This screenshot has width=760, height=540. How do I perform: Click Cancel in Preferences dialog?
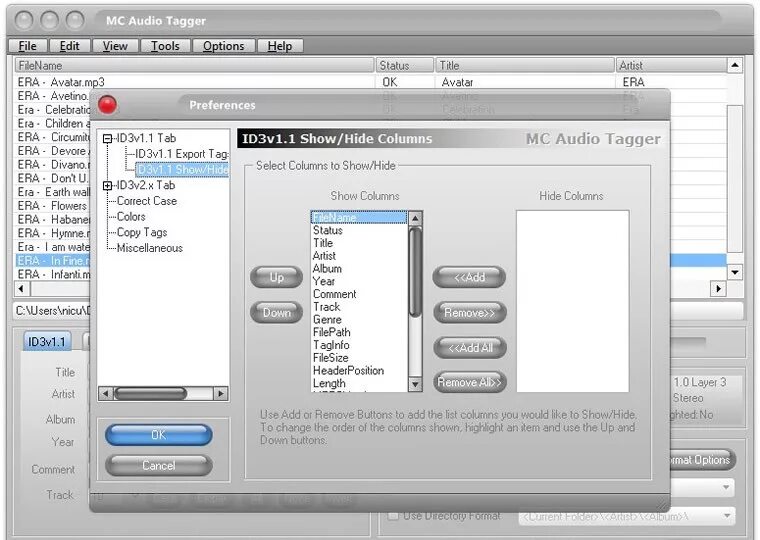[x=158, y=465]
